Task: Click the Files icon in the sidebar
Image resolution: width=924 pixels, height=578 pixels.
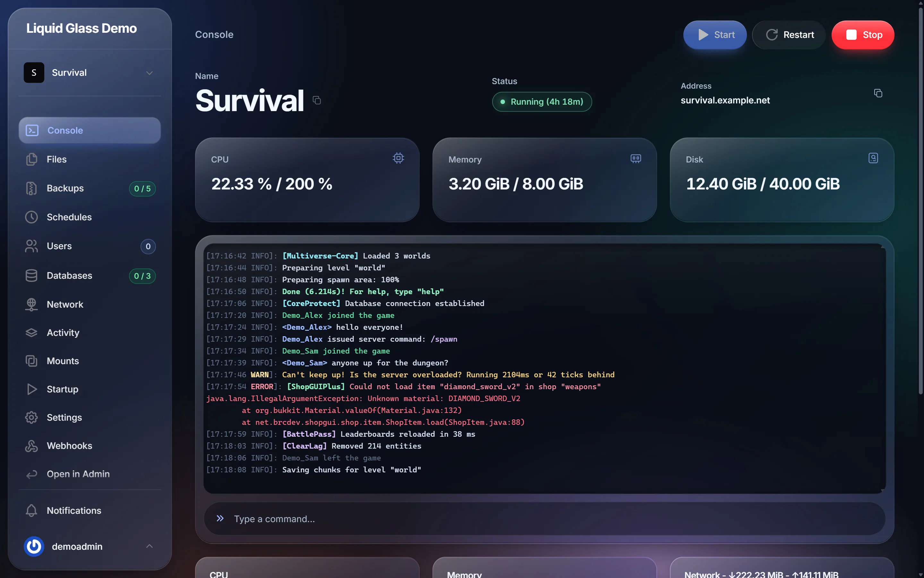Action: click(32, 159)
